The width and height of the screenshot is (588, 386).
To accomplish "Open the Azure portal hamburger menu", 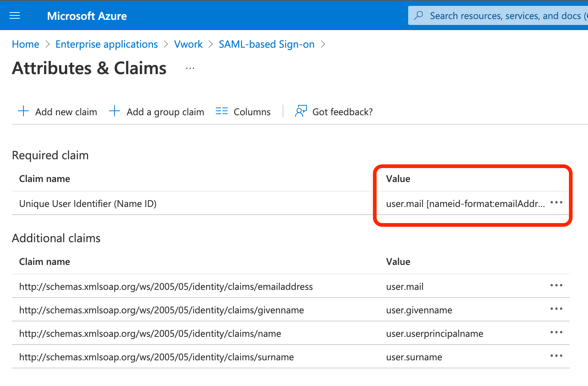I will click(15, 15).
